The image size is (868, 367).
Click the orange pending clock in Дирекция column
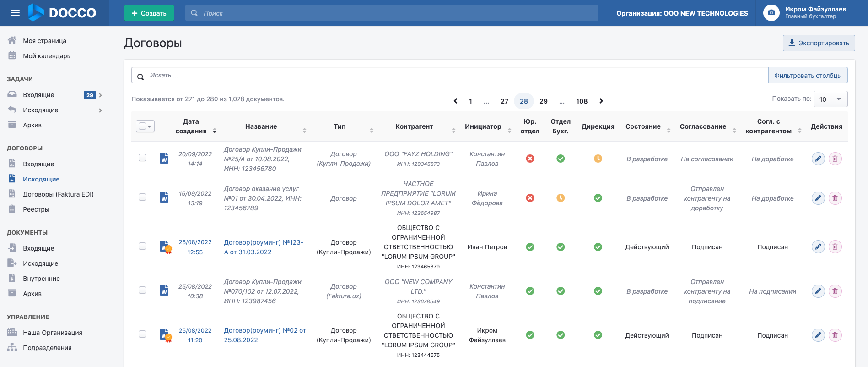pos(598,159)
